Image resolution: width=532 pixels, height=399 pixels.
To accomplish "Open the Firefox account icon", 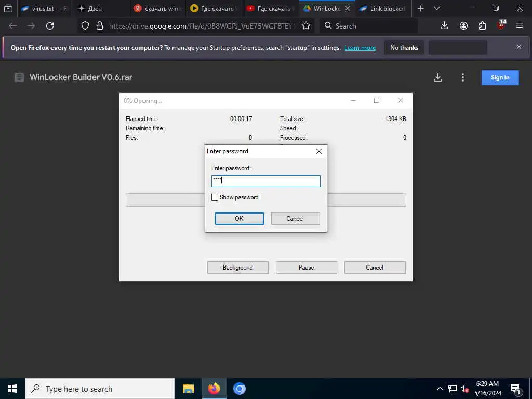I will click(463, 26).
